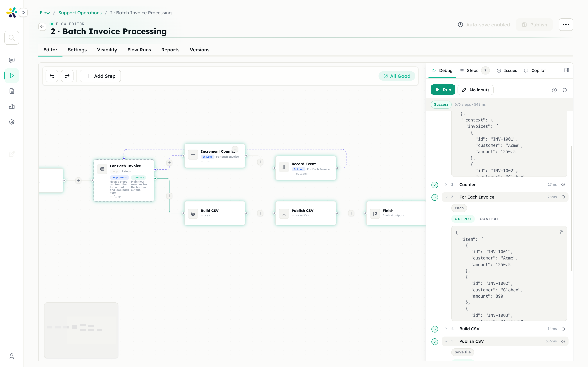Switch to the CONTEXT output toggle

pyautogui.click(x=489, y=219)
